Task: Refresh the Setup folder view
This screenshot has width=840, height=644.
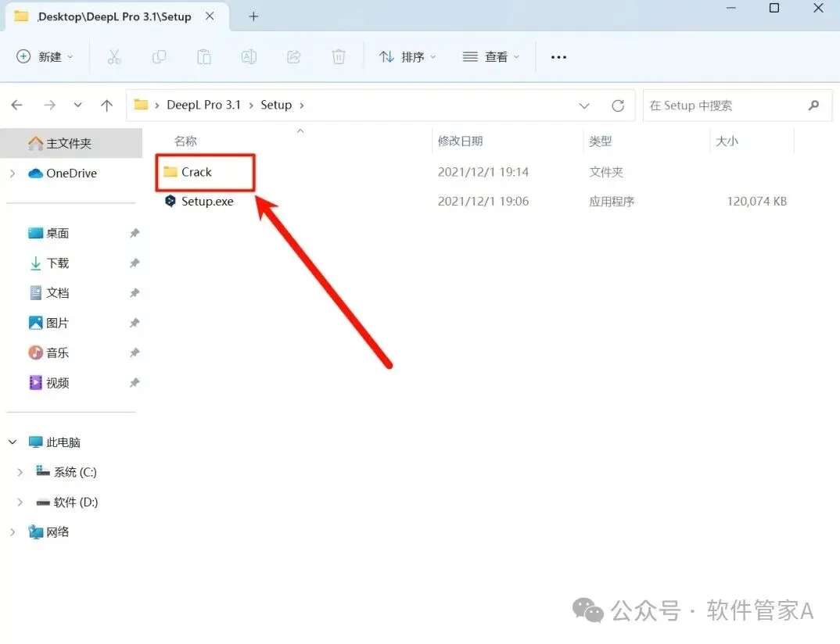Action: (x=618, y=106)
